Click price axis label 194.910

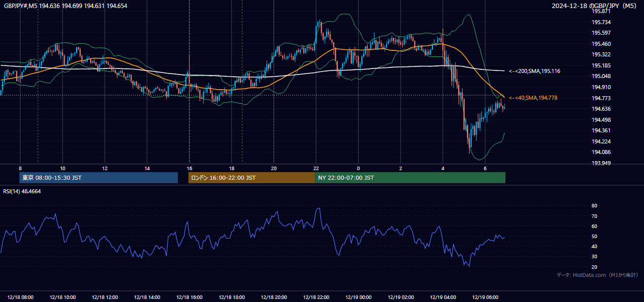[601, 87]
